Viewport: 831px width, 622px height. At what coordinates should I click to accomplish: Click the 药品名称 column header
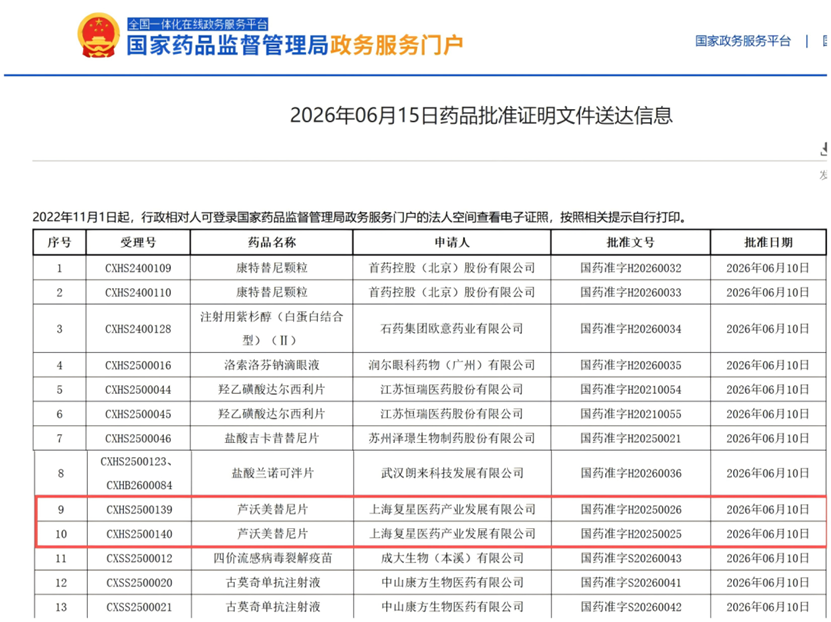click(271, 242)
